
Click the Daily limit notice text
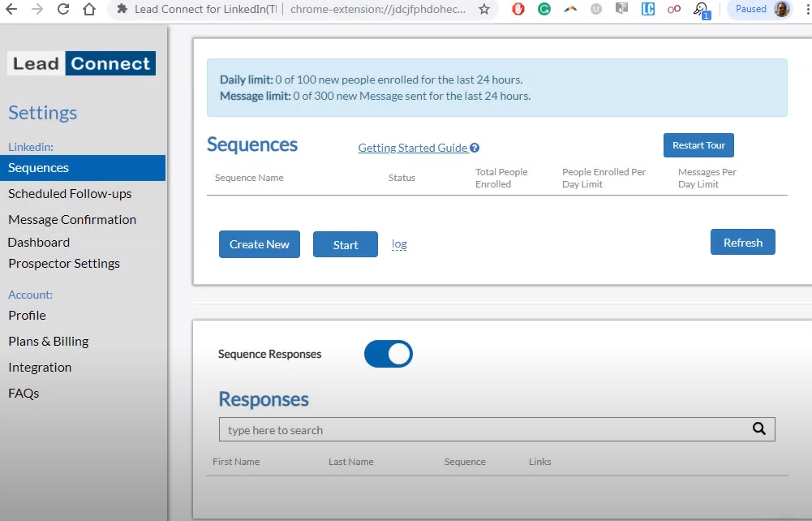[372, 80]
